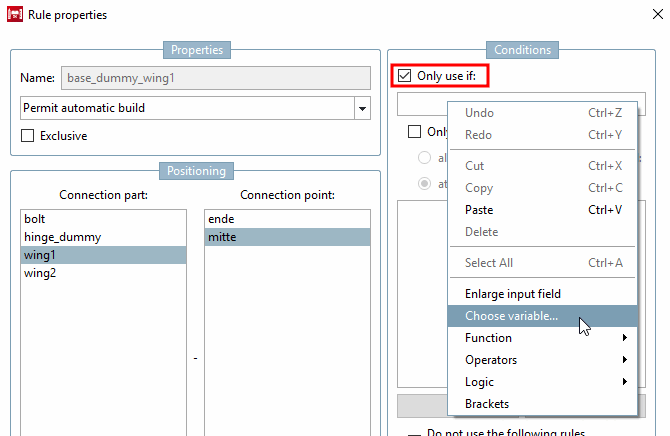Tick the partially hidden checkbox below 'Only use if'
The height and width of the screenshot is (436, 670).
pos(414,132)
